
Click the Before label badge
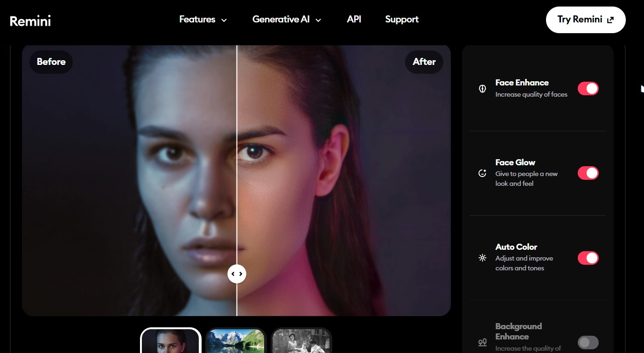[51, 62]
